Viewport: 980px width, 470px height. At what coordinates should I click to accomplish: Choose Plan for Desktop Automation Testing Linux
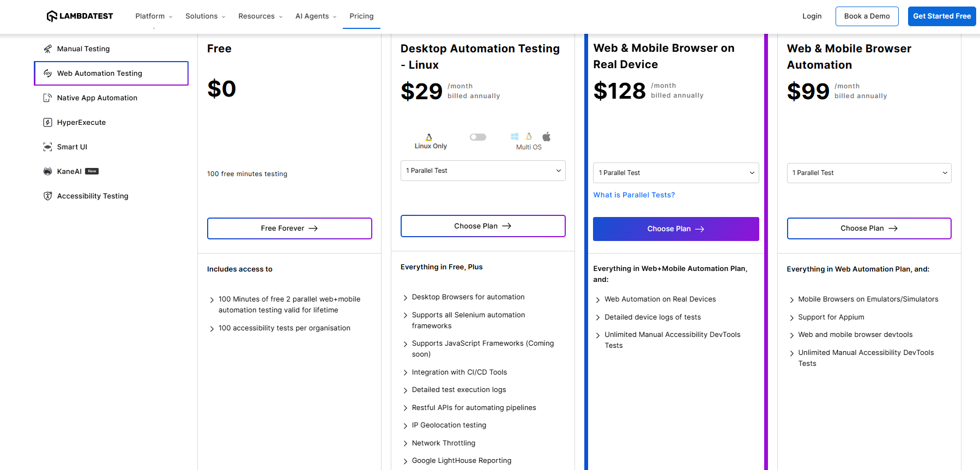(483, 226)
